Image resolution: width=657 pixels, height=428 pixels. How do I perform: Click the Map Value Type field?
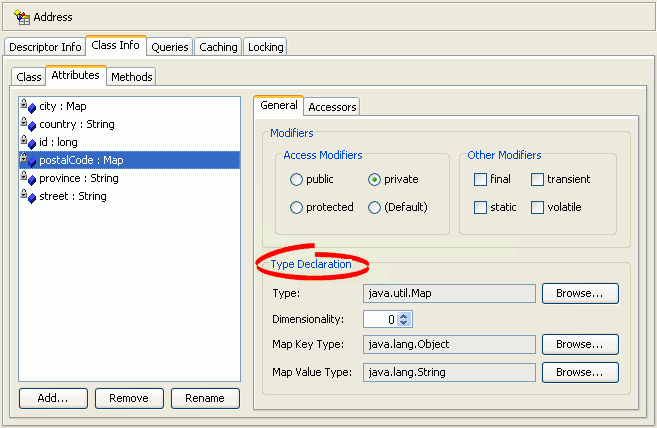click(449, 372)
